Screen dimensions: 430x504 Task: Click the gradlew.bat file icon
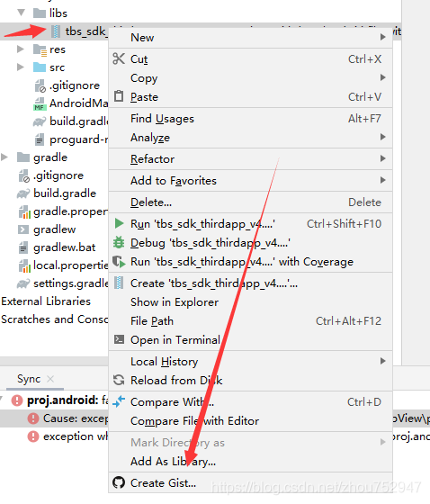pyautogui.click(x=23, y=247)
